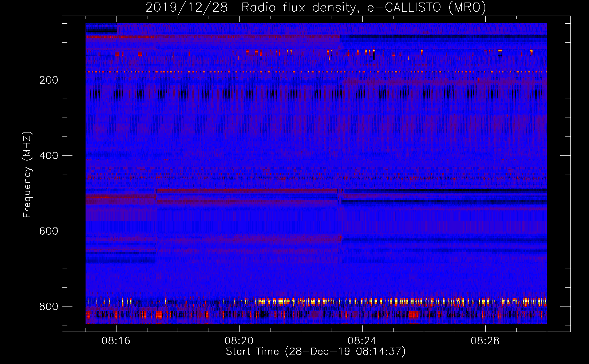Image resolution: width=589 pixels, height=364 pixels.
Task: Click the 600 frequency tick label
Action: 49,232
